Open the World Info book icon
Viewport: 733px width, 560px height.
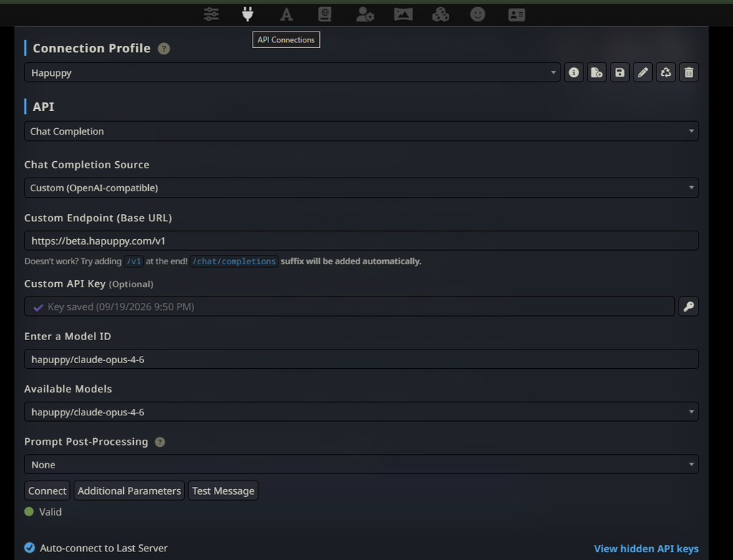(x=324, y=14)
